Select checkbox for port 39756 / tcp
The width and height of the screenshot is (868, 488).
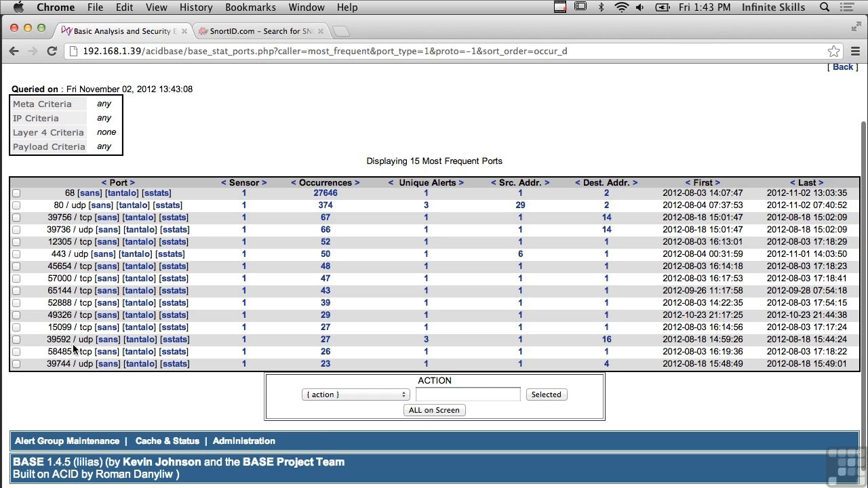click(16, 218)
